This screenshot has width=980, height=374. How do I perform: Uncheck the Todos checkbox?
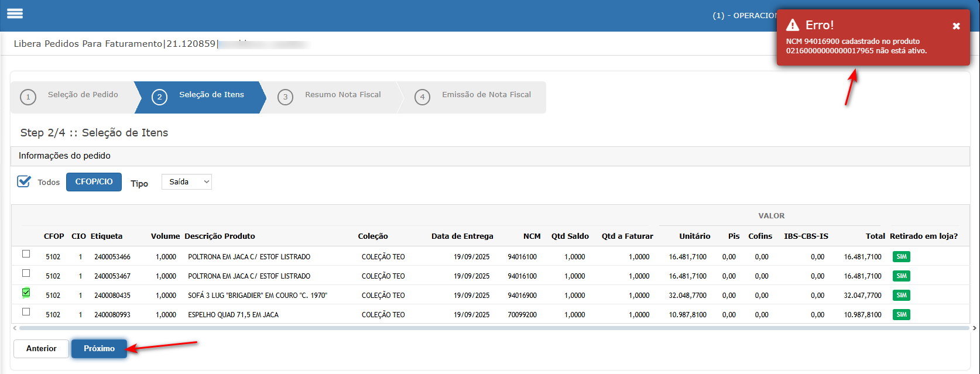click(24, 181)
